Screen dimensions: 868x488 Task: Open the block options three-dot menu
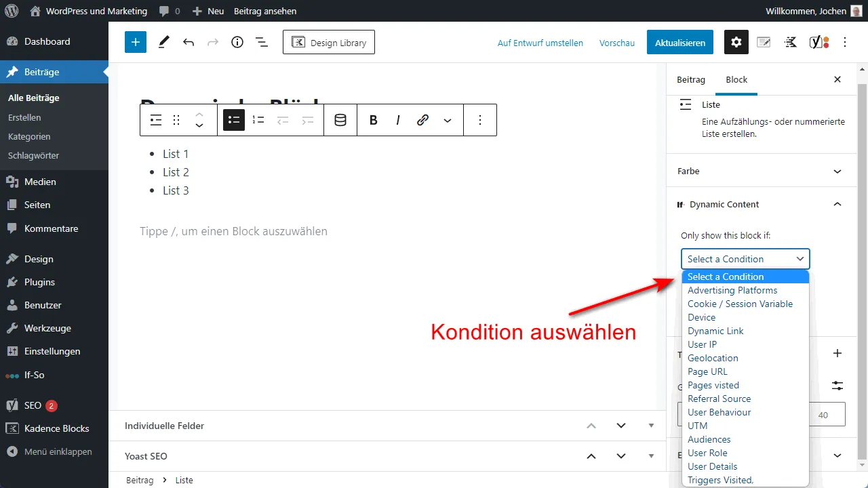tap(480, 120)
